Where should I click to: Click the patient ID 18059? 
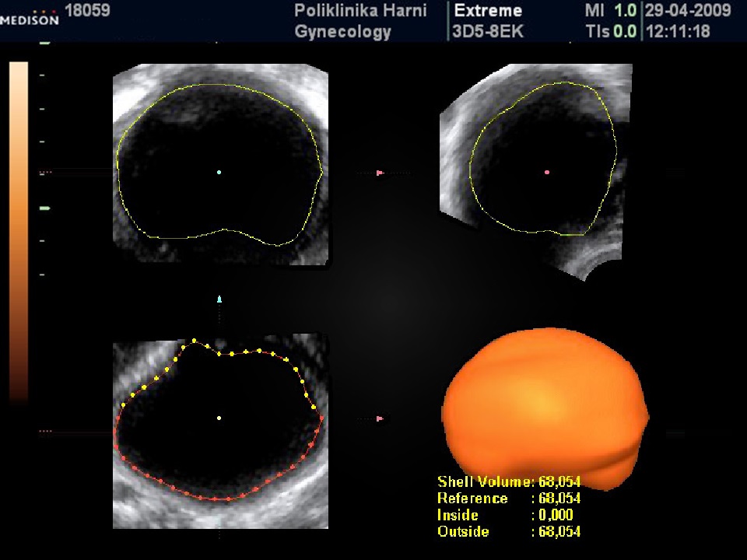(89, 12)
